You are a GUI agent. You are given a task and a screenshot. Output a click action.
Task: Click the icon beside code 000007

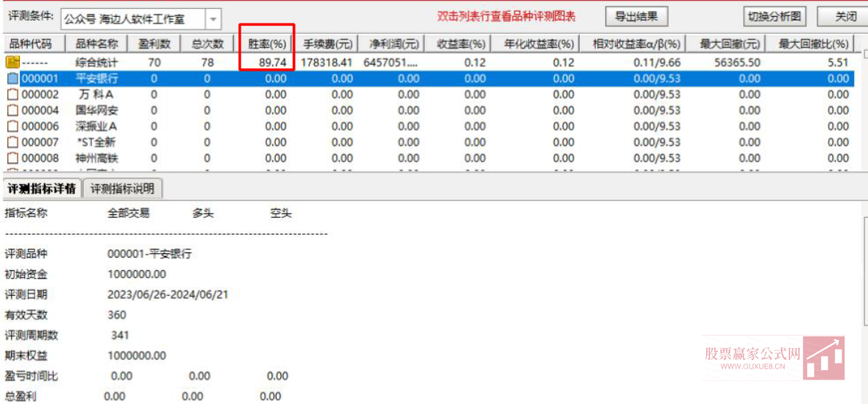coord(13,143)
